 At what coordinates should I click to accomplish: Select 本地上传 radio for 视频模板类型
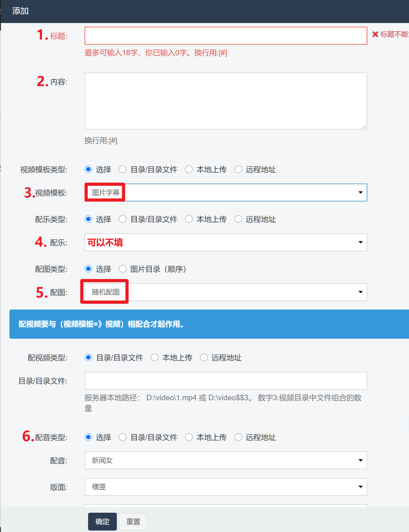(189, 169)
